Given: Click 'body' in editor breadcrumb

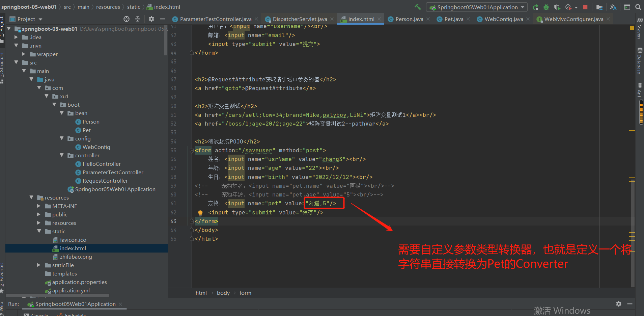Looking at the screenshot, I should (223, 293).
